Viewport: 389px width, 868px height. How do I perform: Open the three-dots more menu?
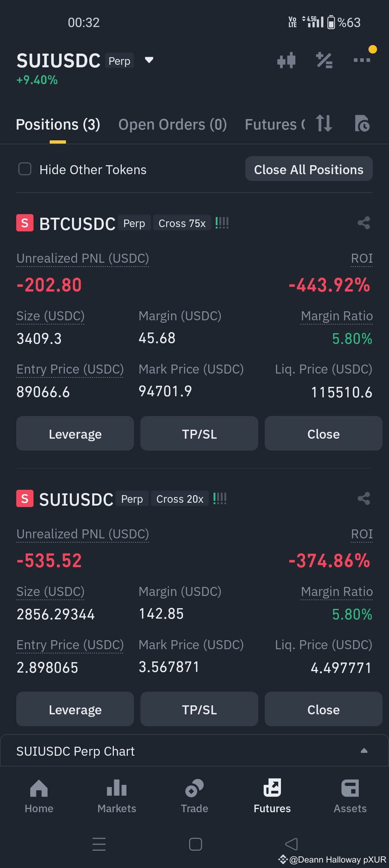pyautogui.click(x=362, y=60)
